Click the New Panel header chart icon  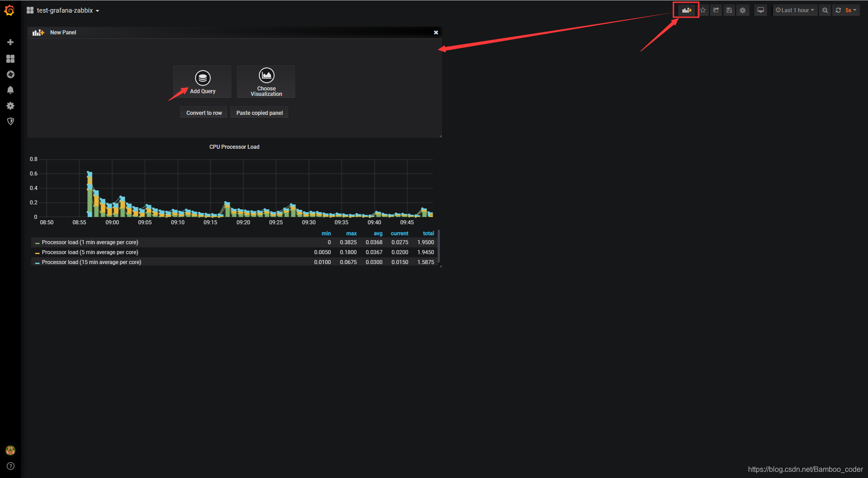tap(38, 33)
